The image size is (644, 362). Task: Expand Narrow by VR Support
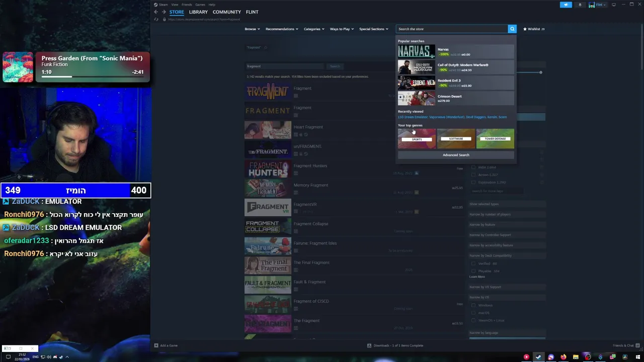507,287
